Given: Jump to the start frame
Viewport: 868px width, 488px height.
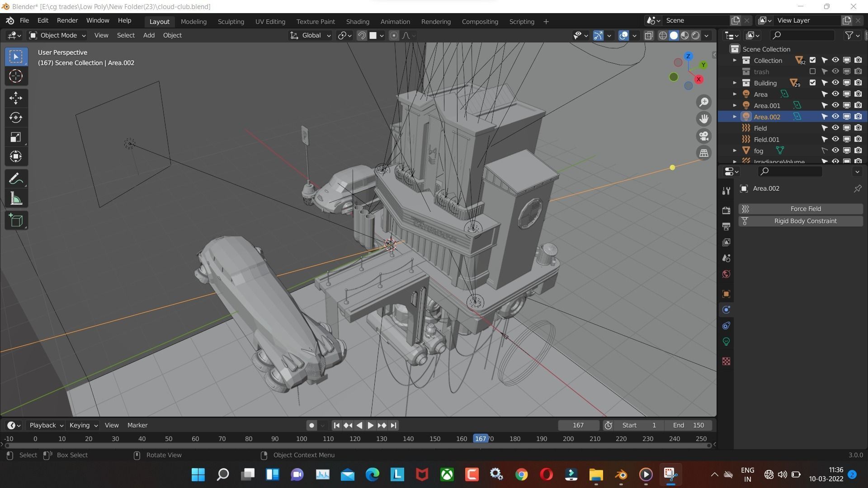Looking at the screenshot, I should [336, 426].
